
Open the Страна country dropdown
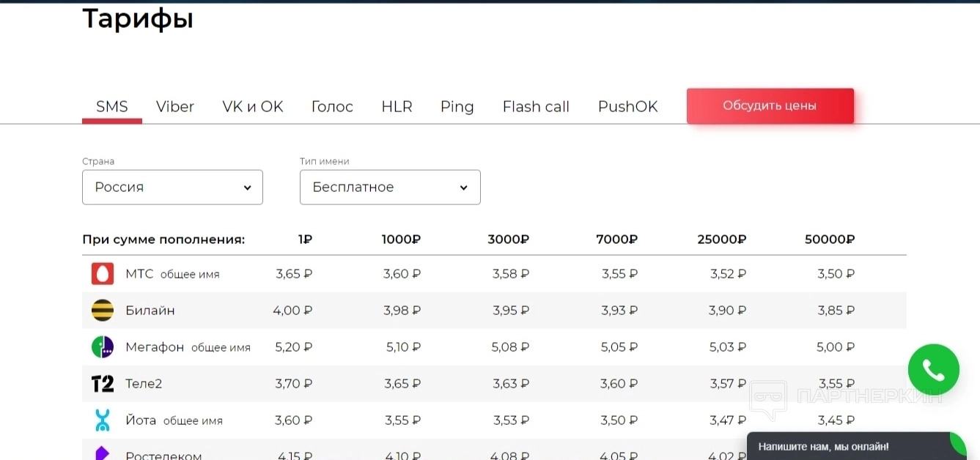pyautogui.click(x=172, y=188)
